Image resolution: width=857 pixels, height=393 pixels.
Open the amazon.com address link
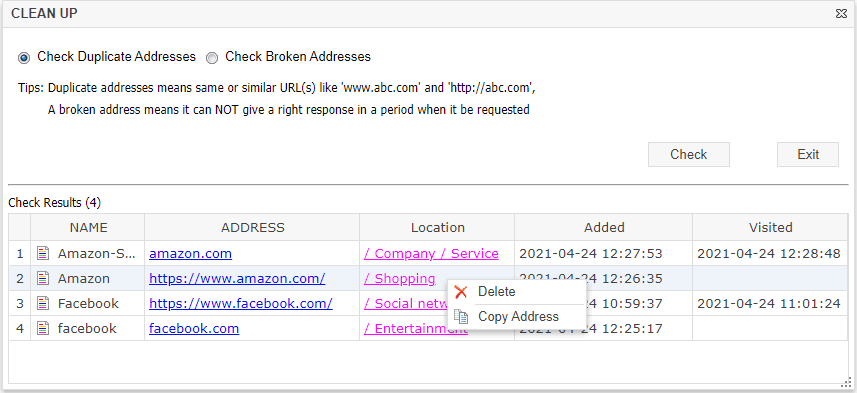click(190, 254)
